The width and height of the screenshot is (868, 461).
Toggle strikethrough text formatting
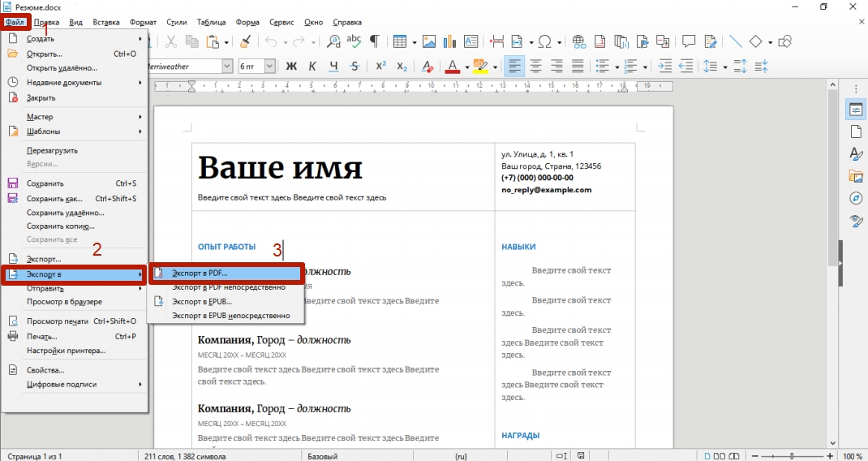tap(355, 67)
